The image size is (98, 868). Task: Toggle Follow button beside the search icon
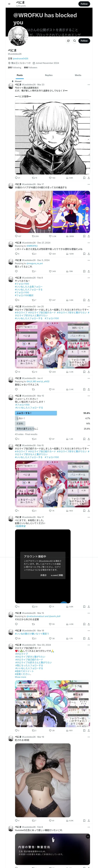click(84, 41)
